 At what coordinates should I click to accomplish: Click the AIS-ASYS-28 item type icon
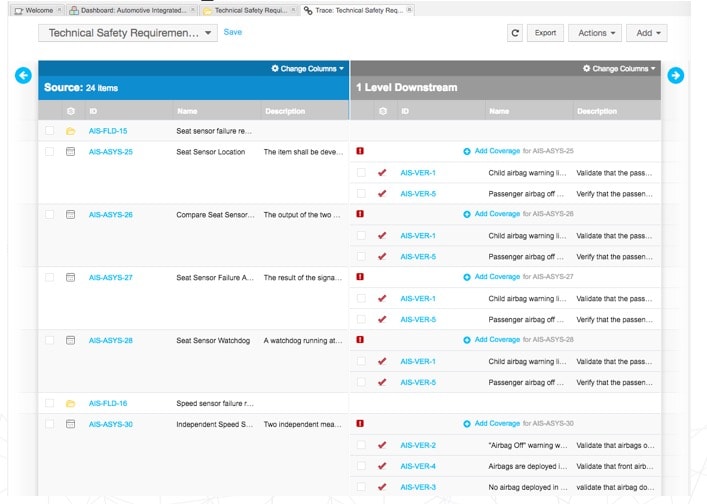pyautogui.click(x=70, y=340)
